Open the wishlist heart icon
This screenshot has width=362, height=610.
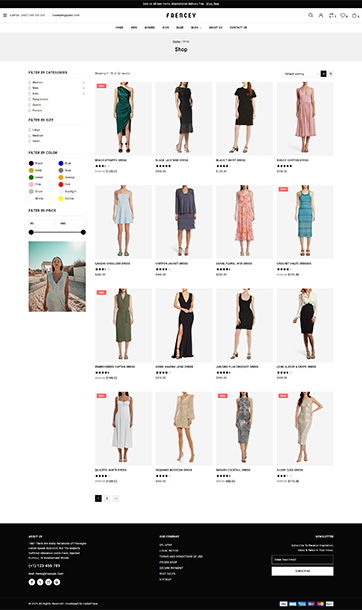click(343, 15)
